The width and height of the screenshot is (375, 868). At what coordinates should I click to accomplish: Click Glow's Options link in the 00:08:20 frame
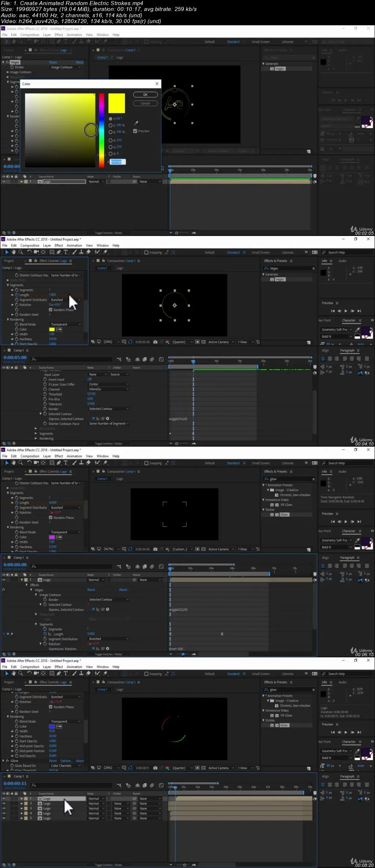point(66,761)
